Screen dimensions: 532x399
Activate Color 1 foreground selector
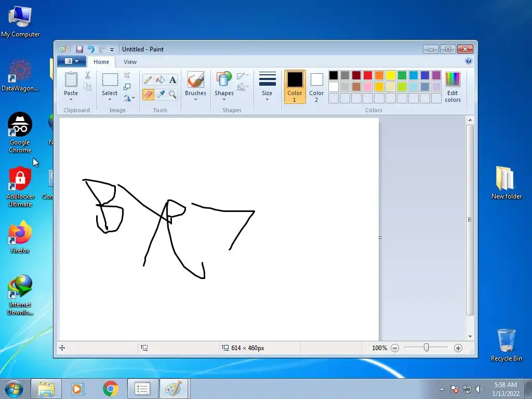point(295,87)
